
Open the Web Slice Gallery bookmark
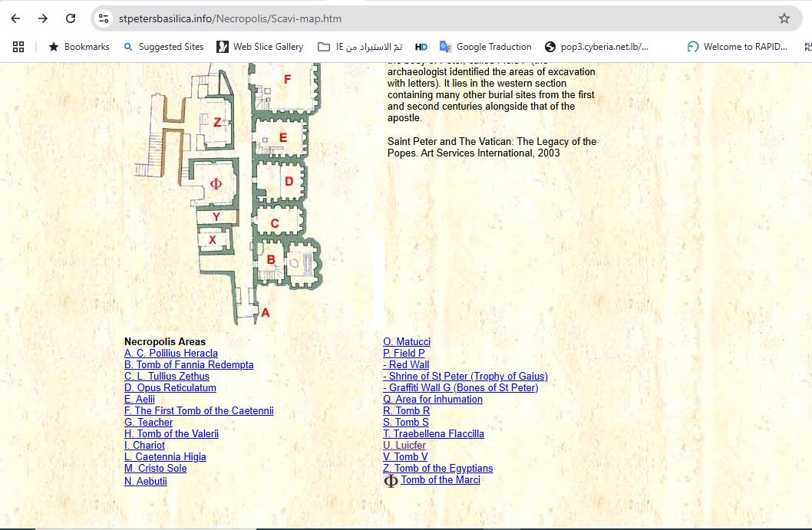(260, 47)
